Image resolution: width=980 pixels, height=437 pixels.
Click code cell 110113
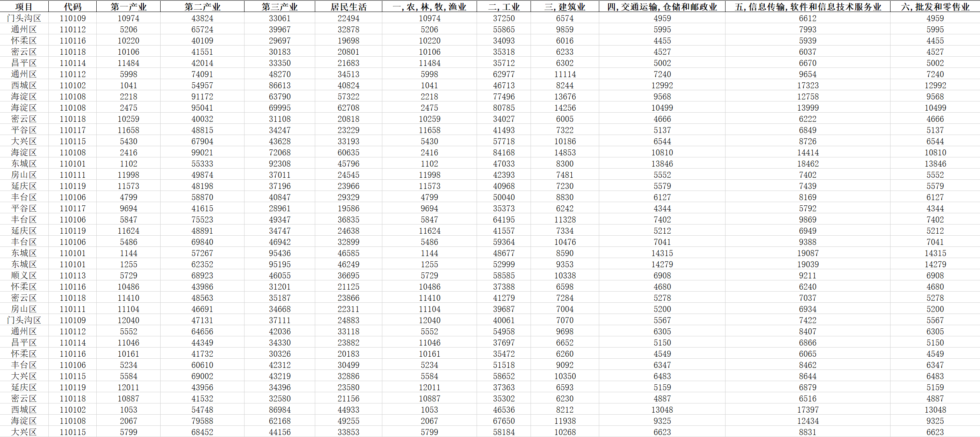pyautogui.click(x=72, y=276)
